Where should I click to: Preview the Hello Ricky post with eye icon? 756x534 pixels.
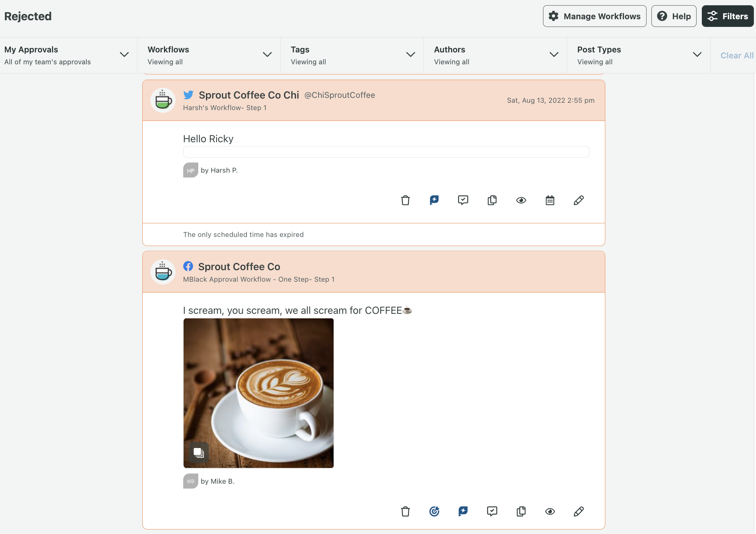click(521, 200)
